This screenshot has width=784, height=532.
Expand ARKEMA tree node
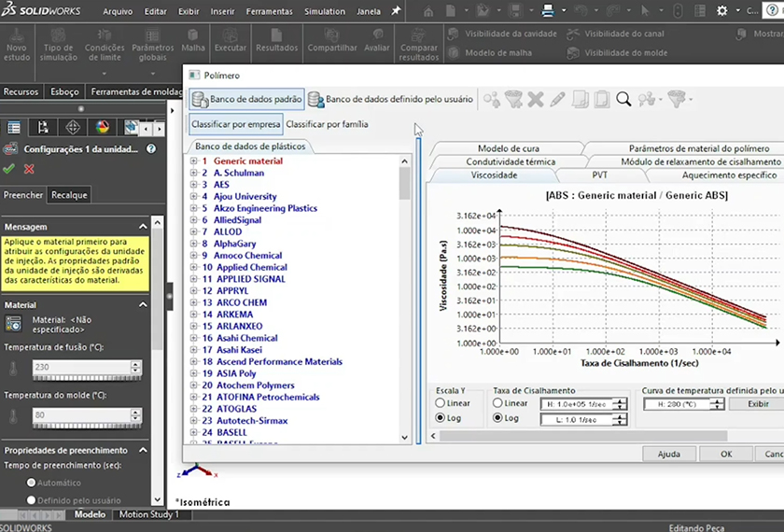(x=193, y=315)
